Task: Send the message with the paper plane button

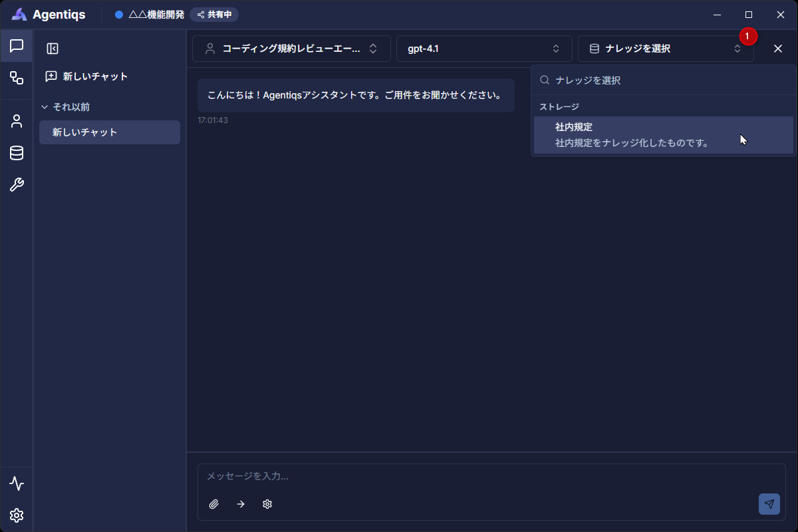Action: click(x=769, y=504)
